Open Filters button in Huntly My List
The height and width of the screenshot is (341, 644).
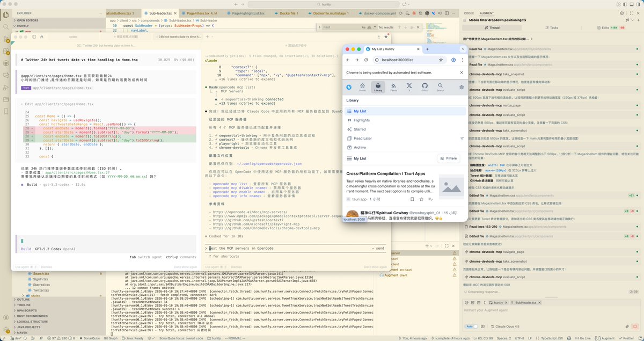pos(448,158)
